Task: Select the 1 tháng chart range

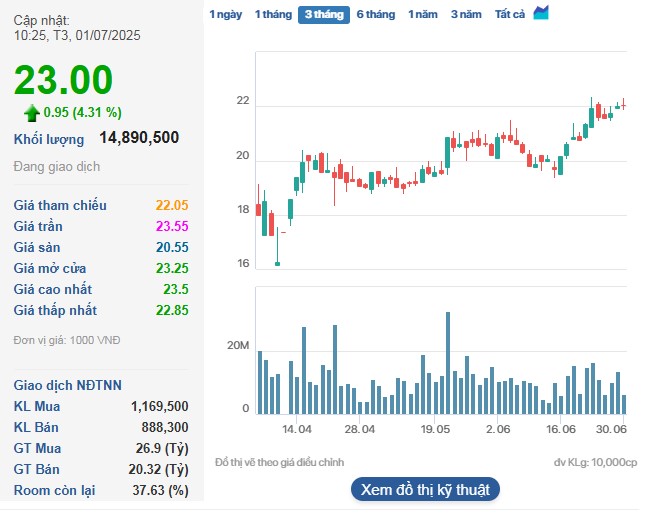Action: [x=272, y=15]
